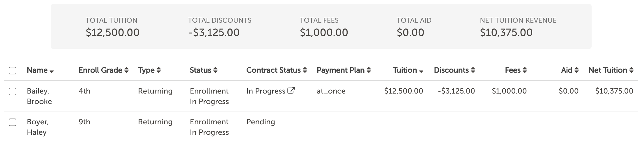The image size is (644, 147).
Task: Open Bailey, Brooke student record
Action: click(39, 96)
